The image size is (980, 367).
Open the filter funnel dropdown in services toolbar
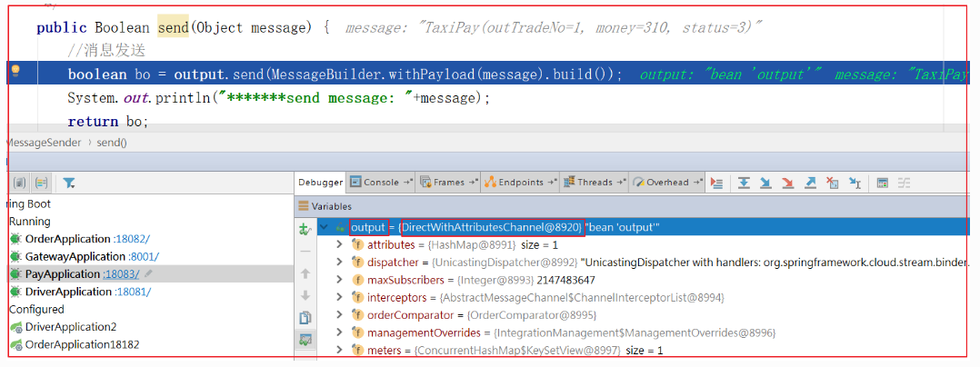click(69, 183)
